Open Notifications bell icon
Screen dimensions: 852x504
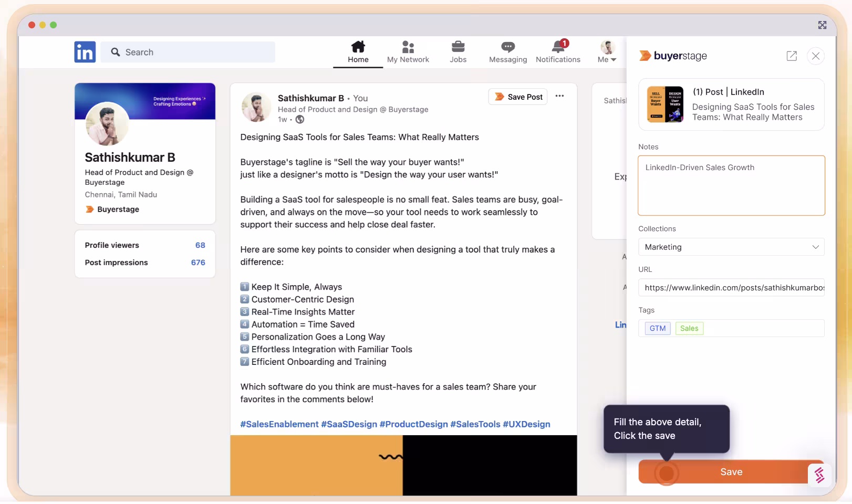point(558,47)
